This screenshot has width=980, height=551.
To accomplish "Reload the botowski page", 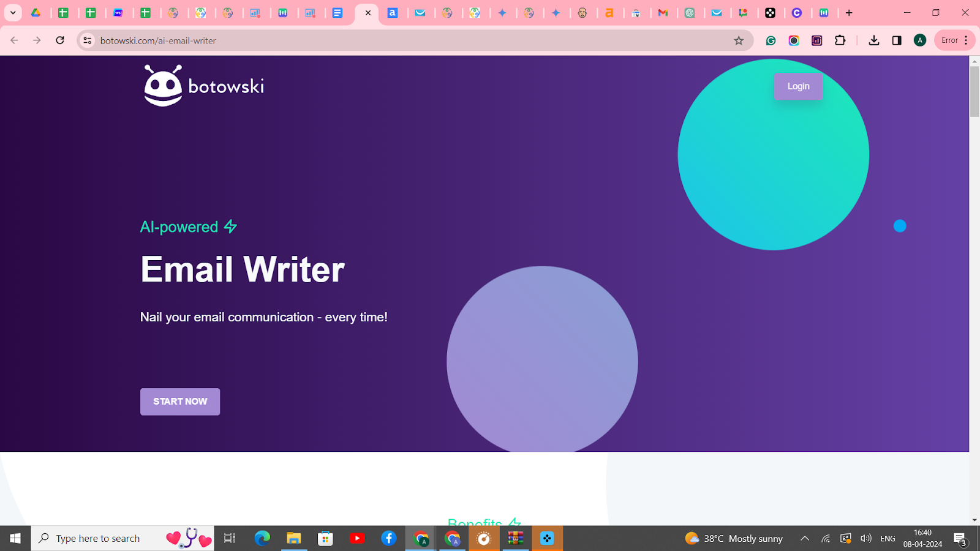I will click(x=60, y=40).
